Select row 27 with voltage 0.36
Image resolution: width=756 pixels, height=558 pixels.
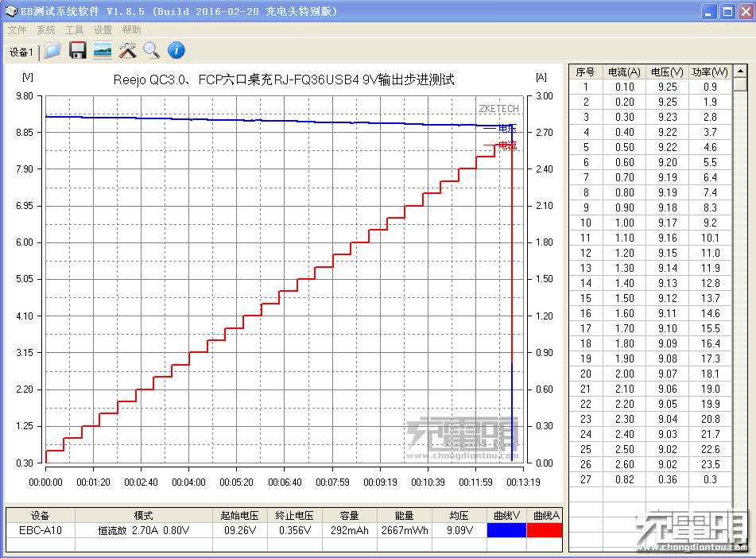point(650,479)
